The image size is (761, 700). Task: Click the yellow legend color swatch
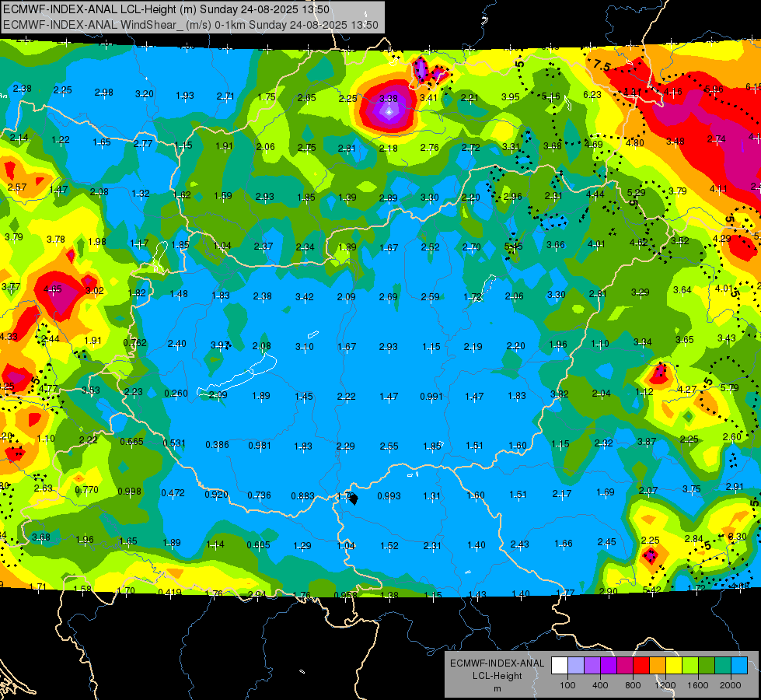(674, 666)
